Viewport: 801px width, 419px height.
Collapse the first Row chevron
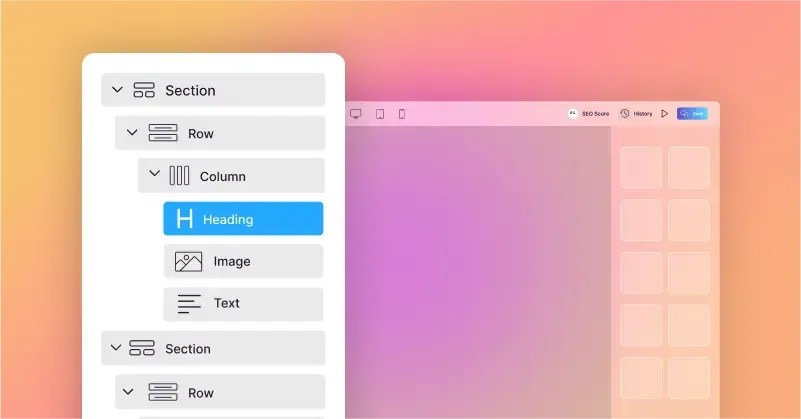pos(132,133)
